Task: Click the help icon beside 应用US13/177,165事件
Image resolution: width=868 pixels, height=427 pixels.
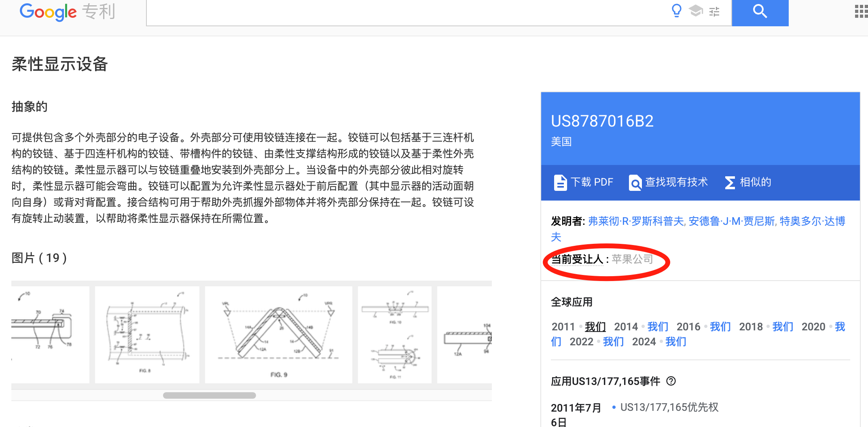Action: 671,381
